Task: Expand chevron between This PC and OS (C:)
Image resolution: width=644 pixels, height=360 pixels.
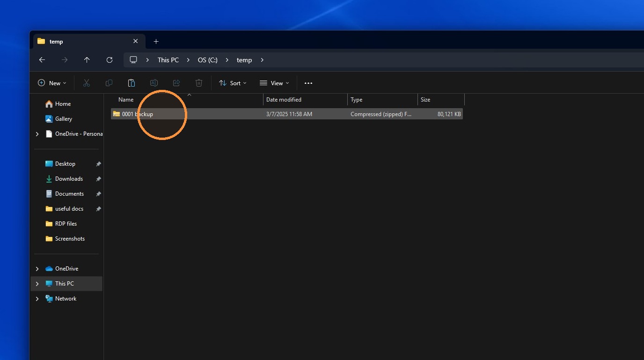Action: [188, 60]
